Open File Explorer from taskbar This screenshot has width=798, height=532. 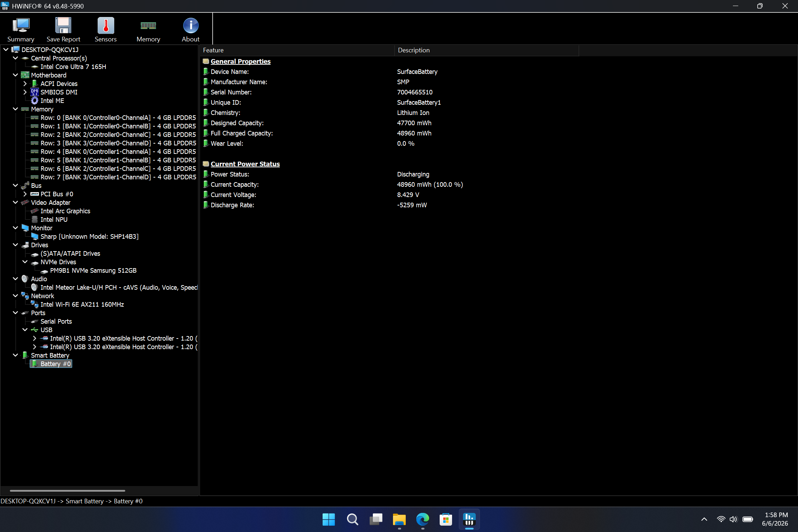point(399,519)
